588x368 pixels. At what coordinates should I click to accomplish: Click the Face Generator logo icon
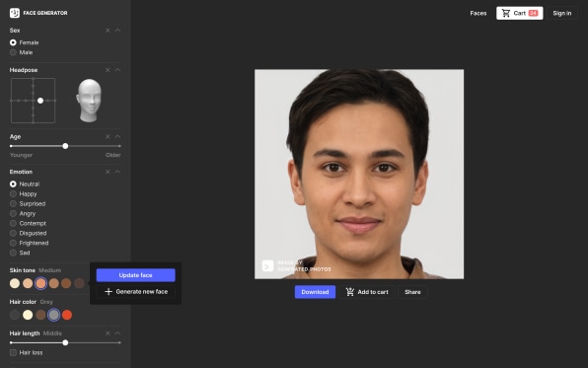(14, 13)
